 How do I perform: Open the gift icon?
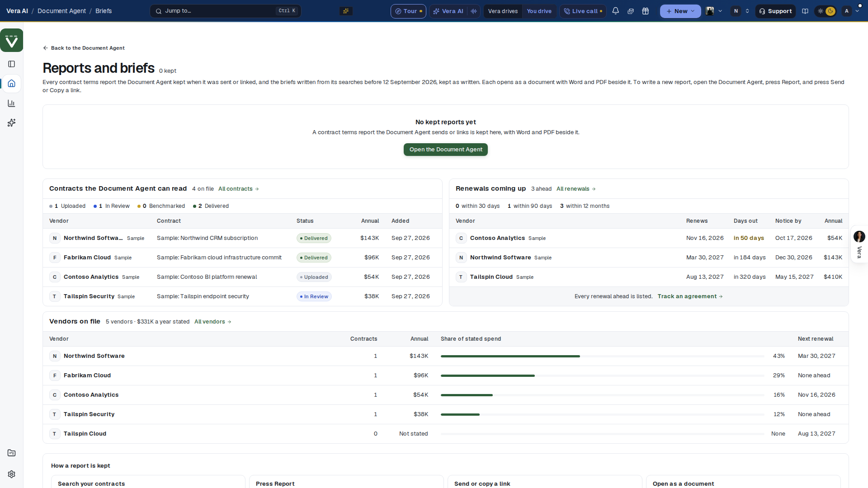(646, 11)
